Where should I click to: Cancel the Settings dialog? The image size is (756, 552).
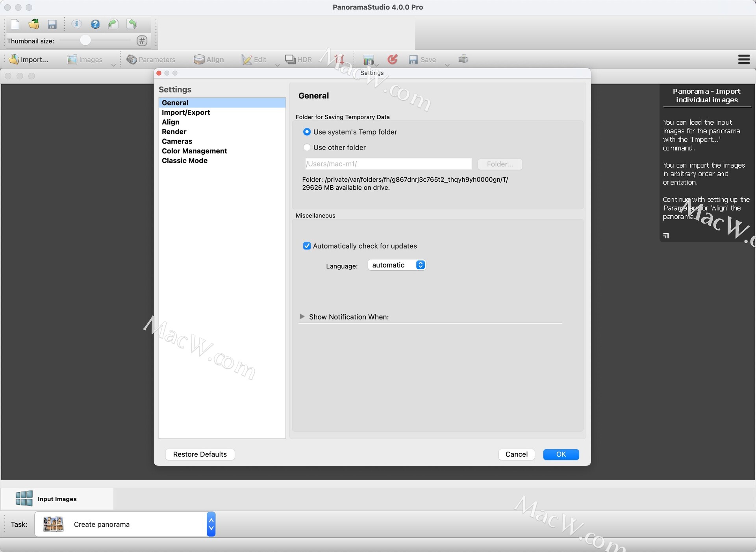pos(516,454)
